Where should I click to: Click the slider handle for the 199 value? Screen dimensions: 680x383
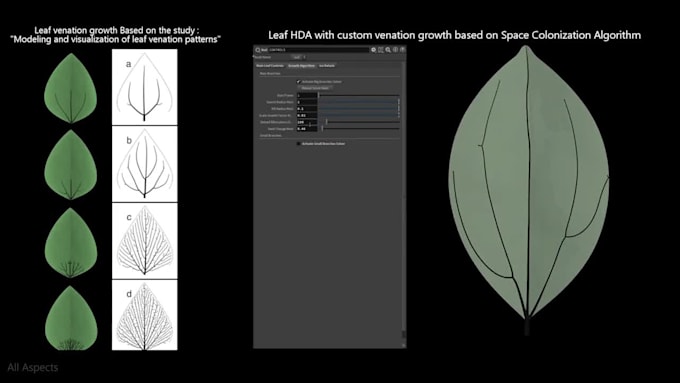coord(327,122)
